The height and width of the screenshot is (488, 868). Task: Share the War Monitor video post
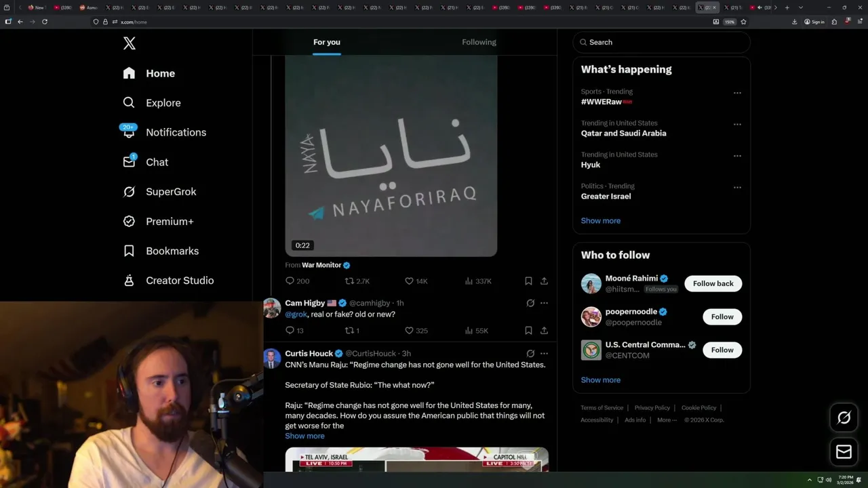(x=544, y=281)
